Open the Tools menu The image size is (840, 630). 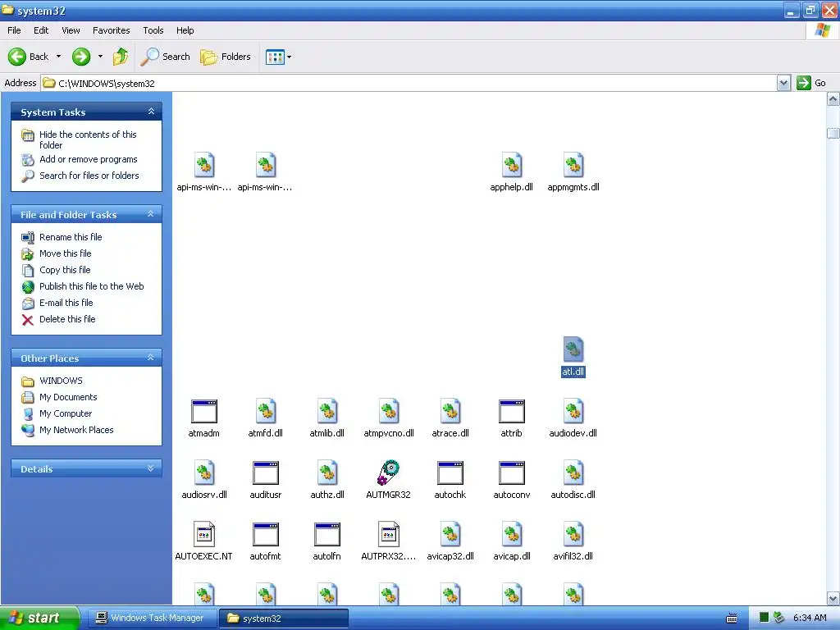point(153,30)
